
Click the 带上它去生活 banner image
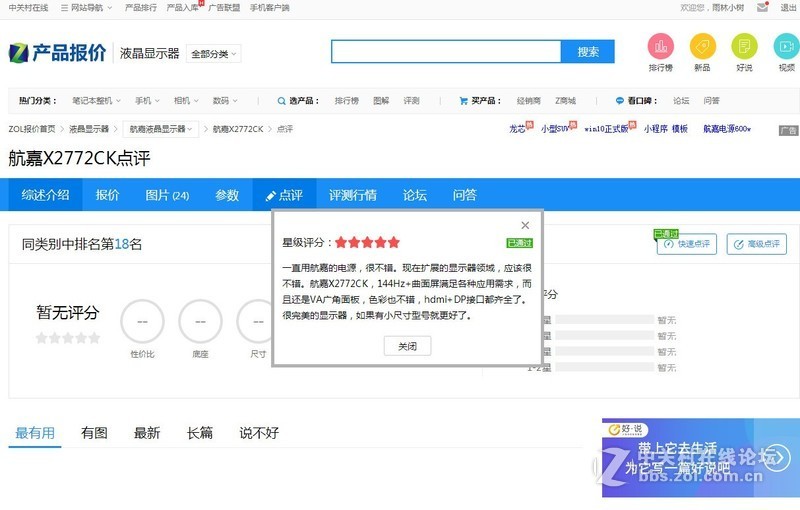pos(701,457)
